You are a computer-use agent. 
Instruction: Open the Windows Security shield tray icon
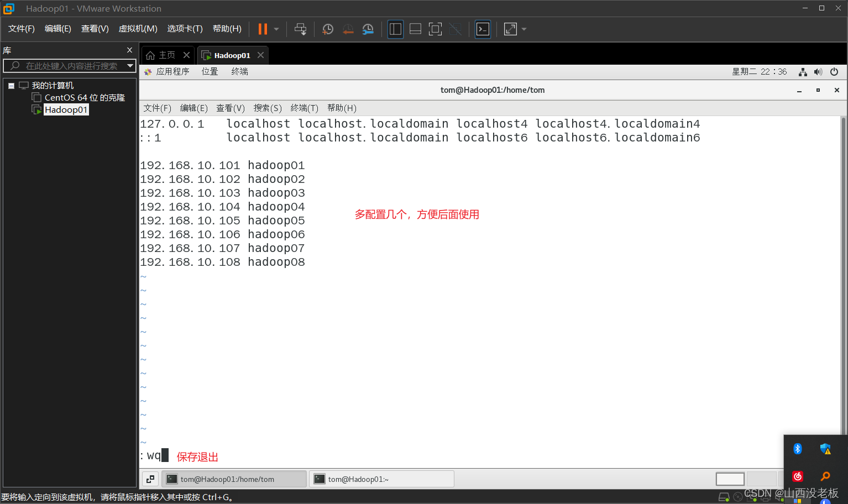click(825, 449)
